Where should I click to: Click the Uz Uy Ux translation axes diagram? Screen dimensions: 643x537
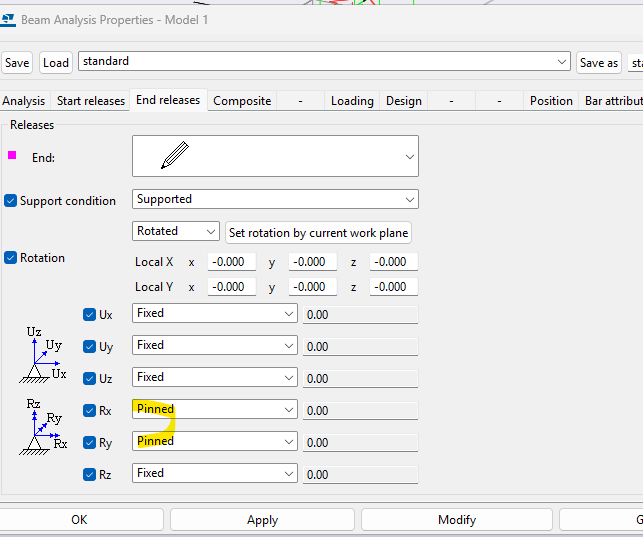[x=44, y=357]
